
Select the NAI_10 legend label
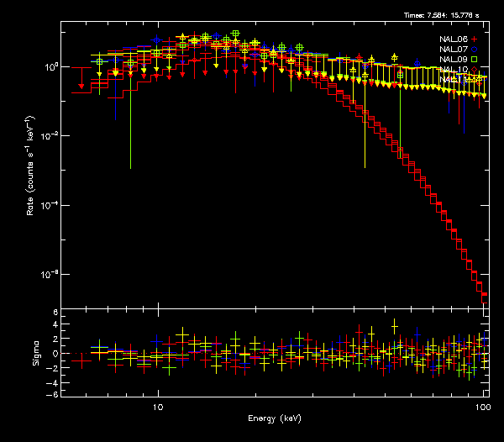point(454,70)
